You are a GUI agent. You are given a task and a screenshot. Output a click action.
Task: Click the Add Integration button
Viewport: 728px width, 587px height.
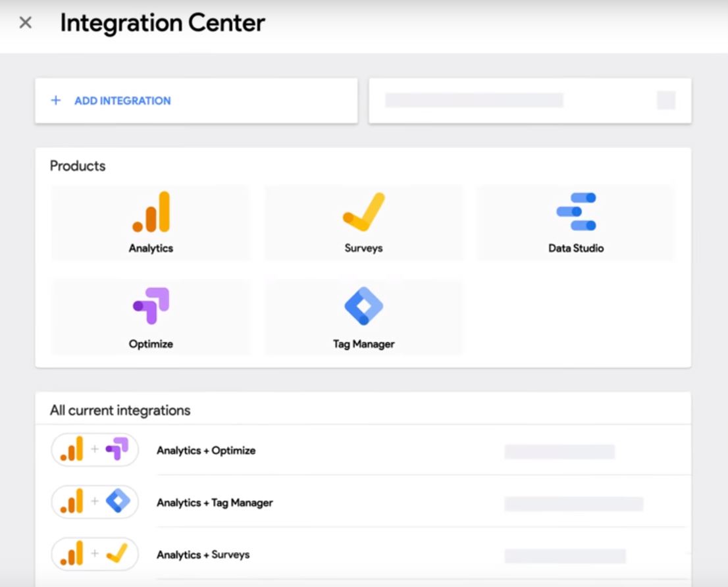196,101
